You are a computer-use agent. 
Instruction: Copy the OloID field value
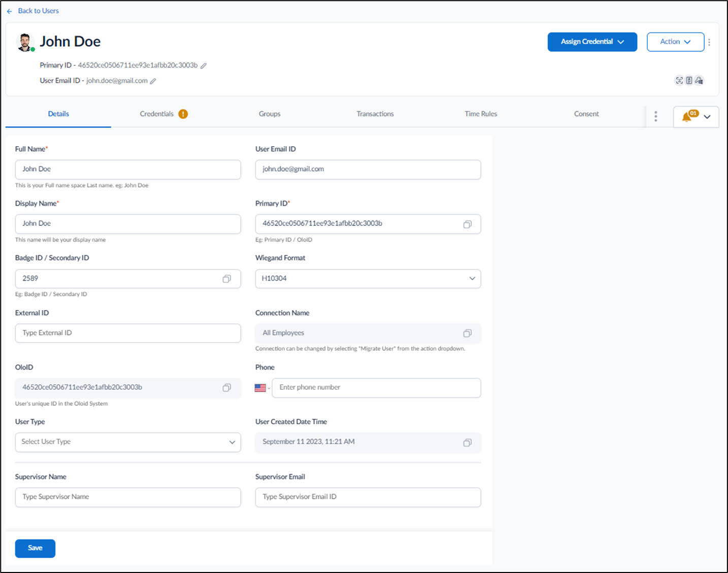[227, 388]
